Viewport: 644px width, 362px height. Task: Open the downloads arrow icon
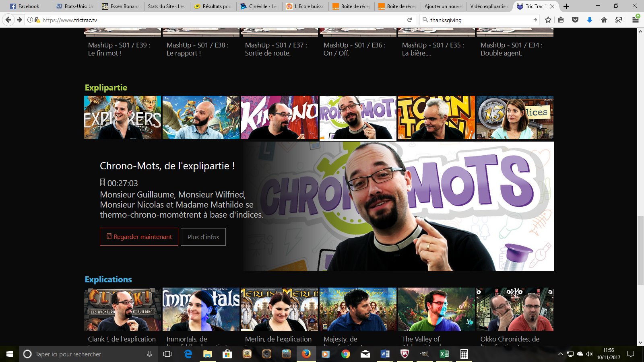[x=590, y=20]
